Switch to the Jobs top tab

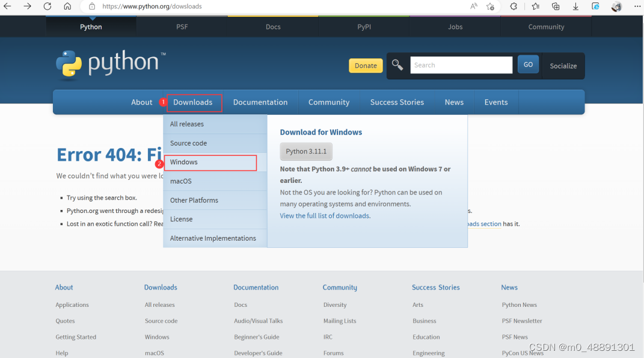(x=455, y=26)
